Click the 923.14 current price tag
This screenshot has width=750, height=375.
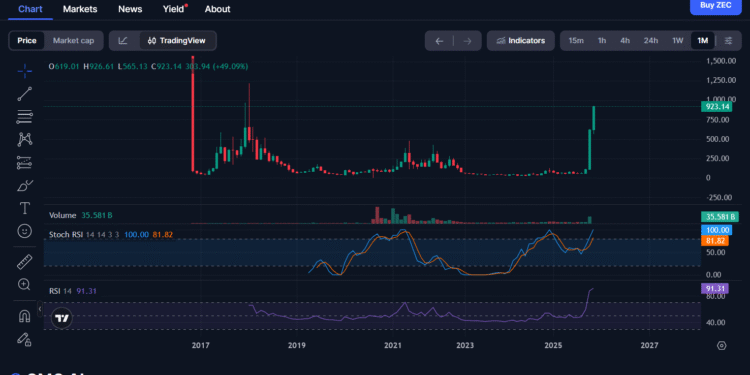coord(717,107)
